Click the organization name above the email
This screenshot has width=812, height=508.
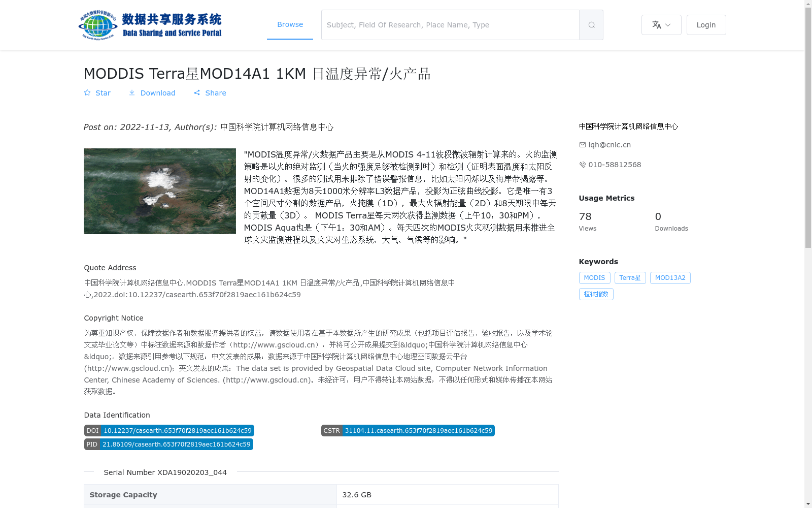(x=629, y=126)
